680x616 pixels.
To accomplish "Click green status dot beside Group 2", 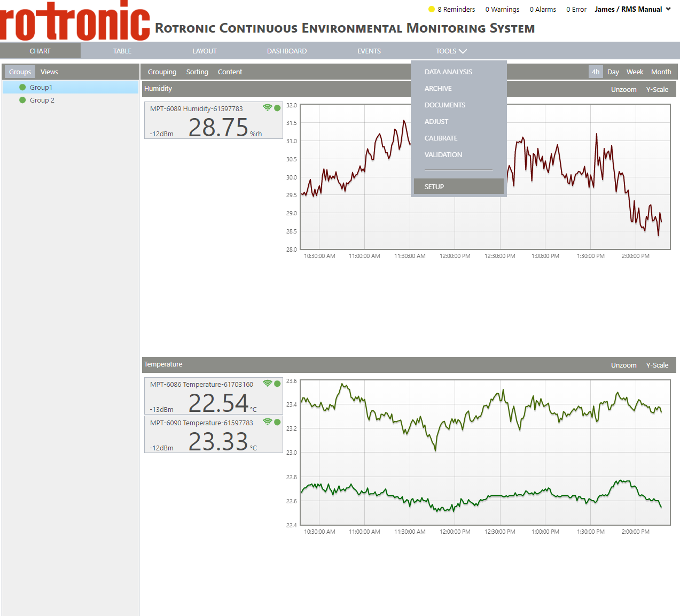I will point(22,100).
